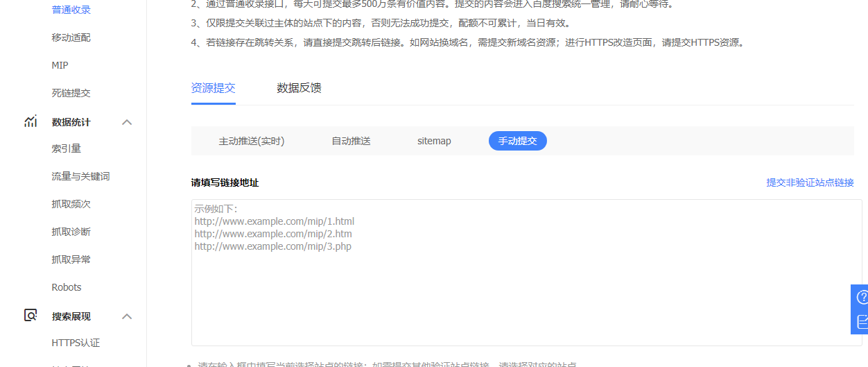Switch to the 数据反馈 tab
The height and width of the screenshot is (367, 868).
click(299, 88)
